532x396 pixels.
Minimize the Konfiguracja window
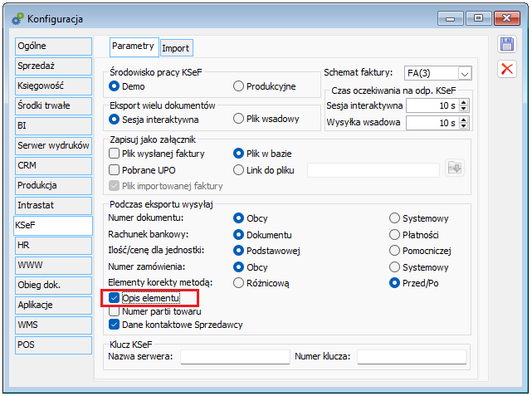pyautogui.click(x=450, y=18)
